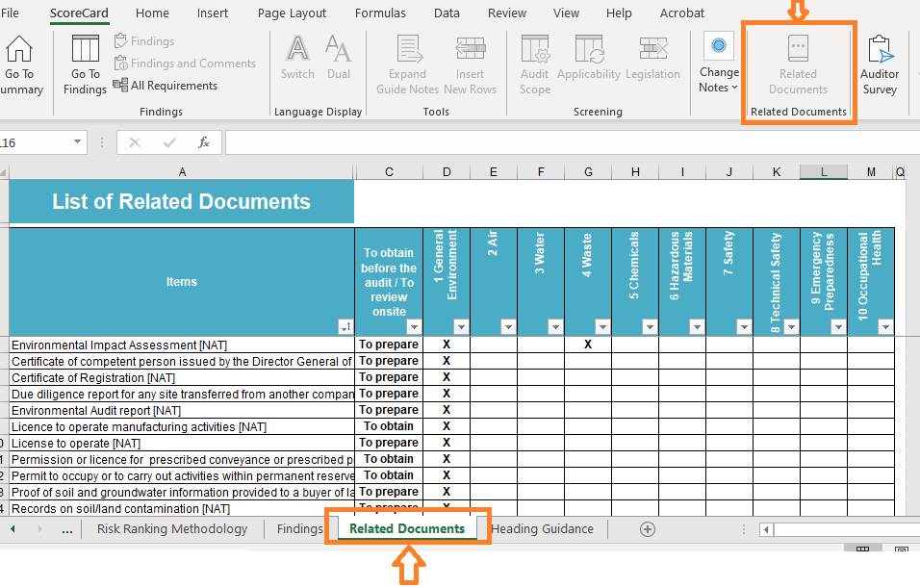Open Applicability screening tool
This screenshot has height=588, width=920.
(589, 58)
